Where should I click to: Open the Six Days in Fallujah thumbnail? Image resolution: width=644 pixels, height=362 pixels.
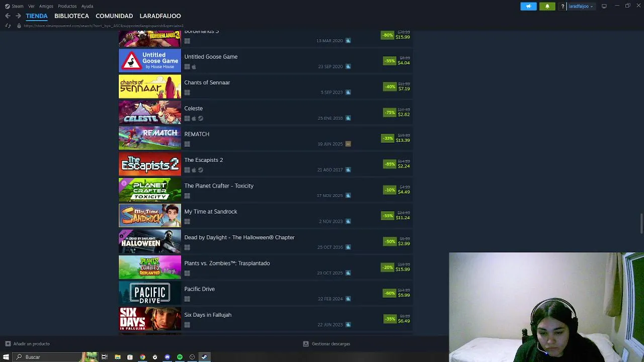click(150, 319)
